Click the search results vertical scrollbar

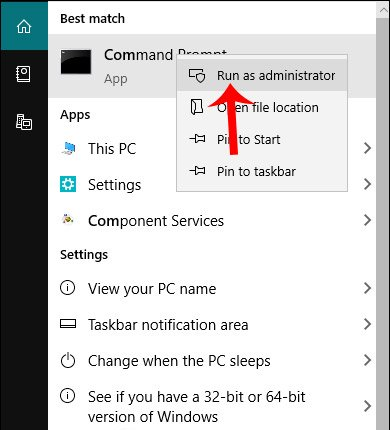(x=383, y=223)
